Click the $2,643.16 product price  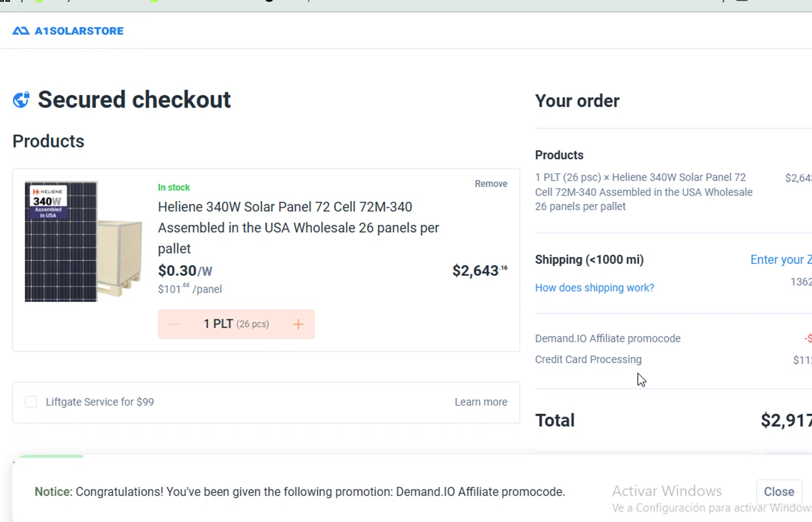(x=480, y=270)
